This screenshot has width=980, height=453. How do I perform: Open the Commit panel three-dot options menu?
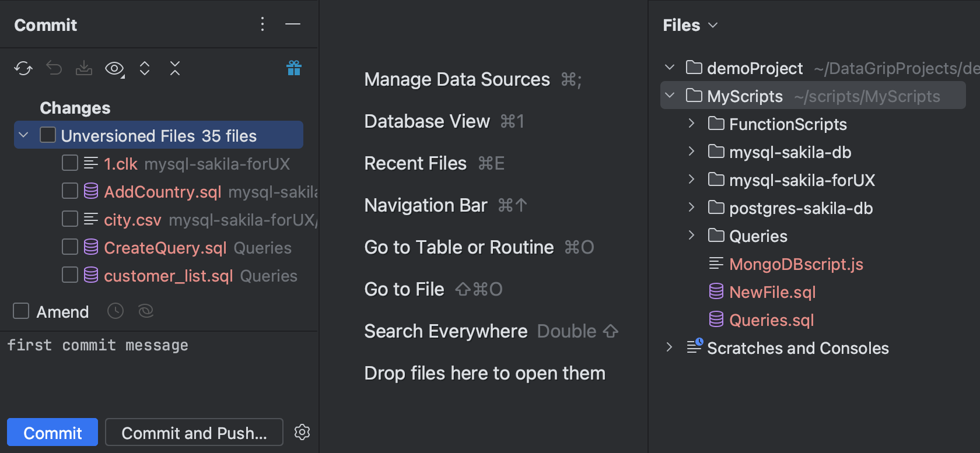coord(262,24)
